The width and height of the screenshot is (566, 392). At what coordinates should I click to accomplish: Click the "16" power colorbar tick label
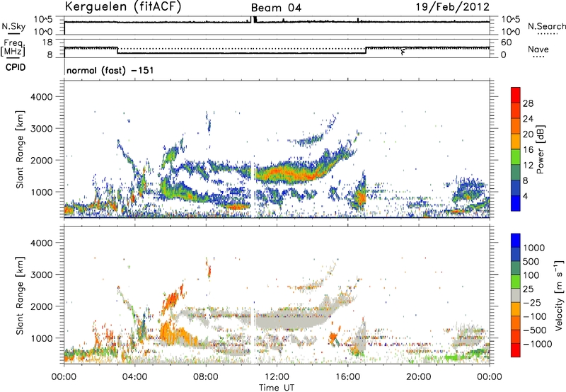528,150
